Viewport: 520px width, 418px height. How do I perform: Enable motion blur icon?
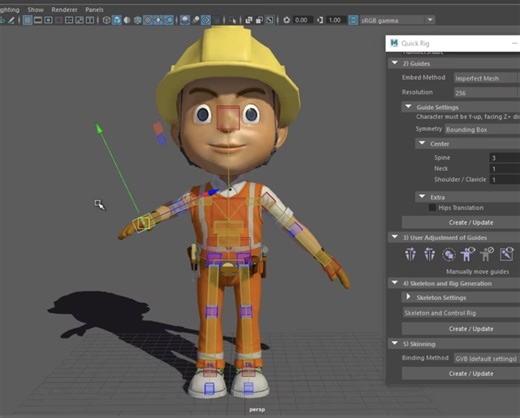196,20
